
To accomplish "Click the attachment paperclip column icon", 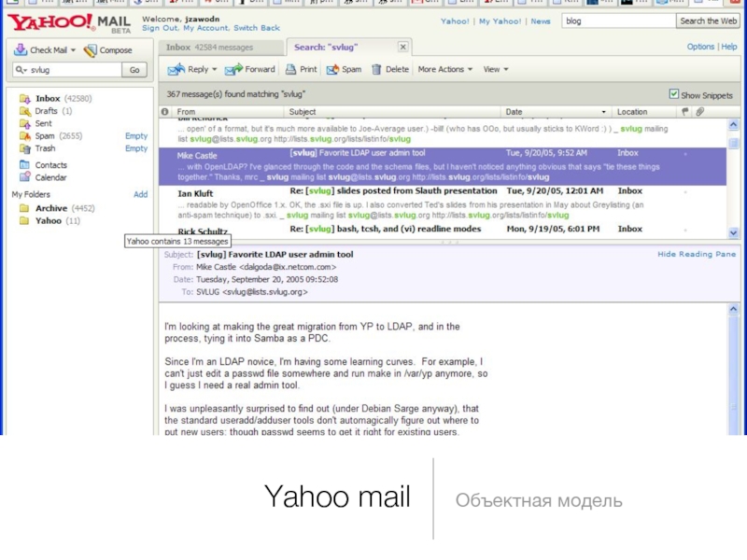I will [699, 111].
